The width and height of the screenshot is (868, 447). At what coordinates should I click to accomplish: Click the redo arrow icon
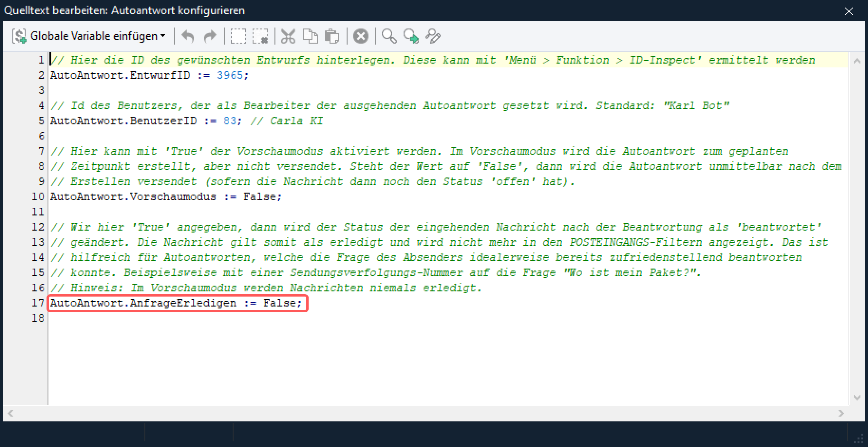pos(209,36)
